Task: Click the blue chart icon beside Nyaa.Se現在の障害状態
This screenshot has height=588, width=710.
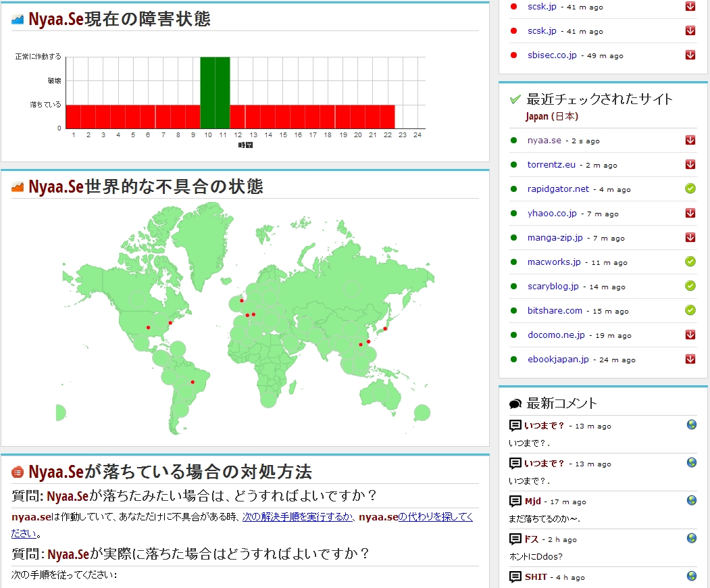Action: [x=18, y=20]
